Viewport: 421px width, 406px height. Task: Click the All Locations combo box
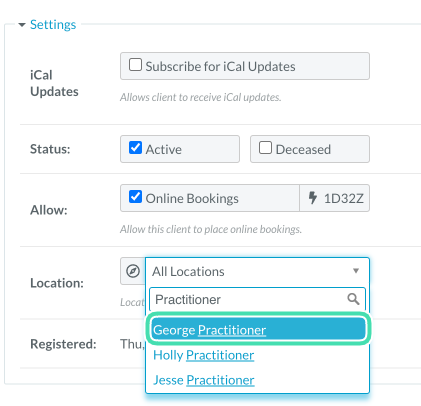pyautogui.click(x=257, y=271)
